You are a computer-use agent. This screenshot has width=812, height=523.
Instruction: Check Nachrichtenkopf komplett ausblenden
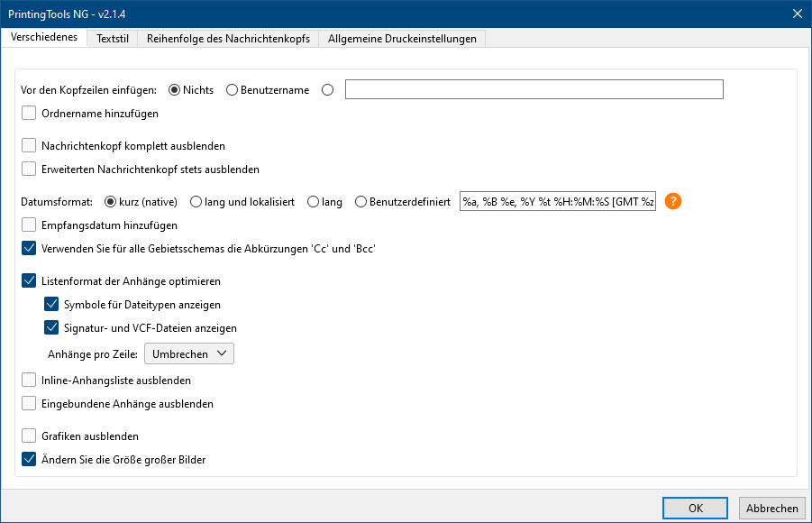[29, 146]
